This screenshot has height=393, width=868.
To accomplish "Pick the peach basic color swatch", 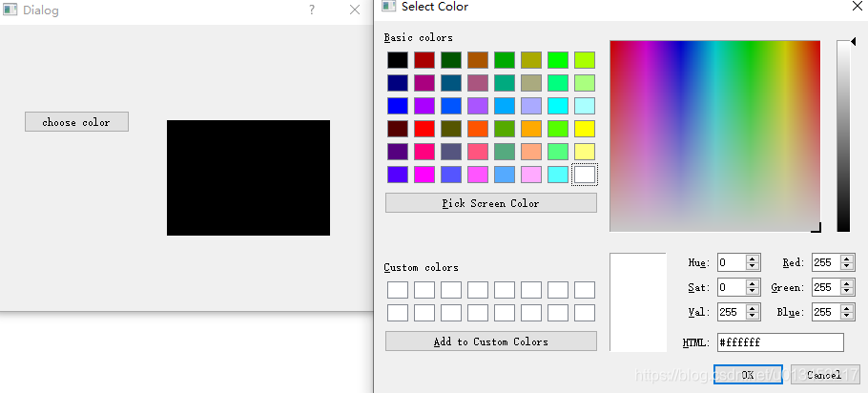I will point(531,152).
